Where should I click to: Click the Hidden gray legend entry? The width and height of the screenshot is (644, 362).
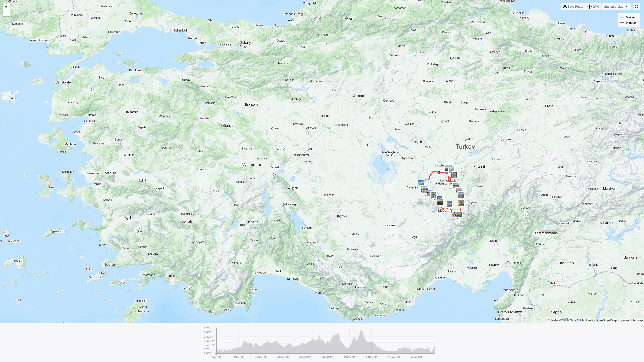628,23
